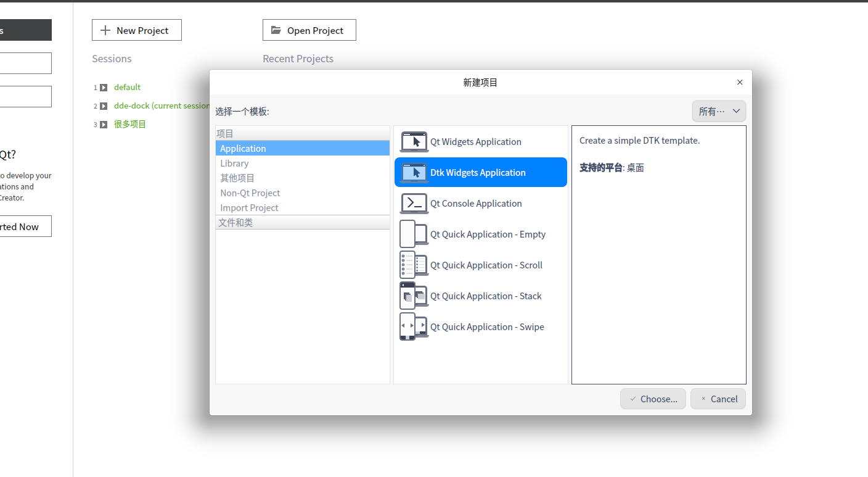Open the default session link
The image size is (868, 477).
128,88
